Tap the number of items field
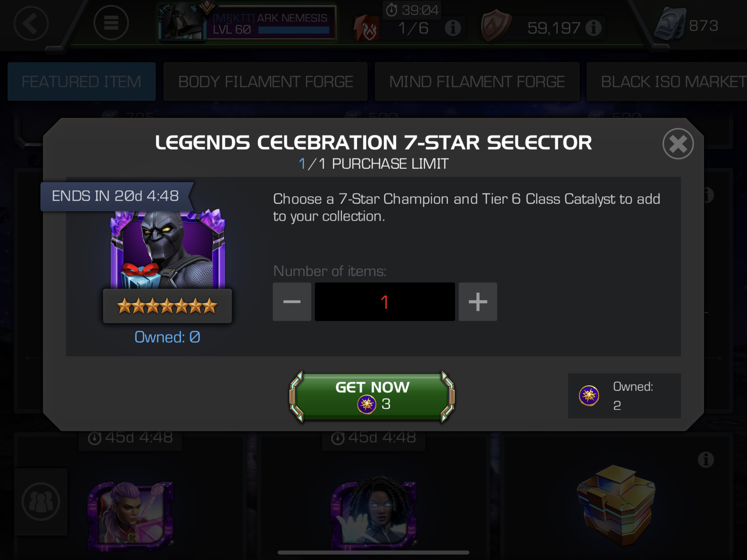The height and width of the screenshot is (560, 747). tap(385, 302)
